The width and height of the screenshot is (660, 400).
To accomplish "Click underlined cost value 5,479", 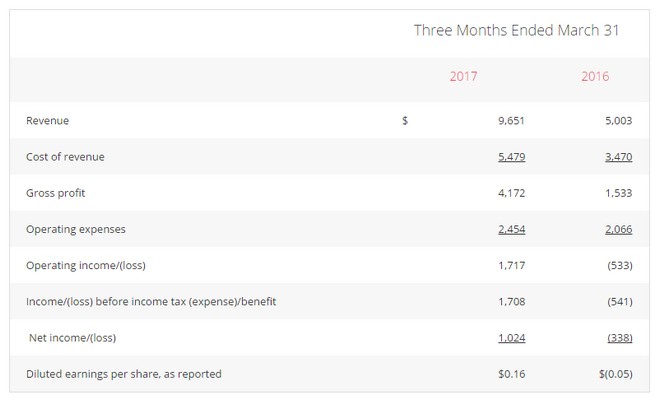I will 511,157.
